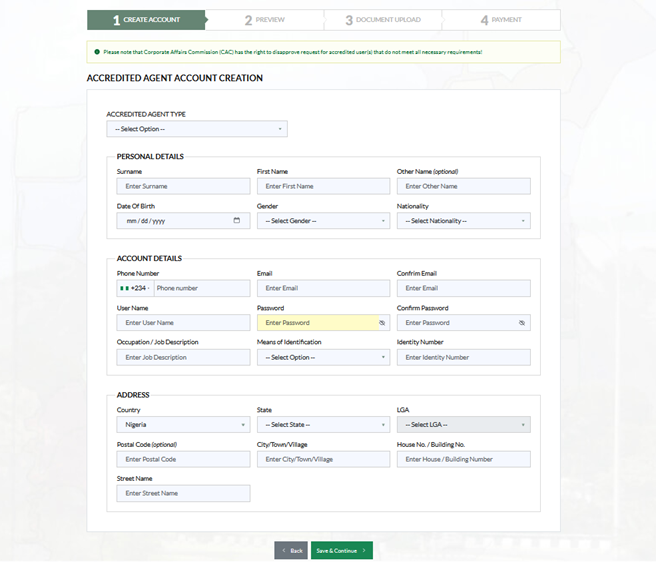The image size is (656, 562).
Task: Click the Back button
Action: click(291, 550)
